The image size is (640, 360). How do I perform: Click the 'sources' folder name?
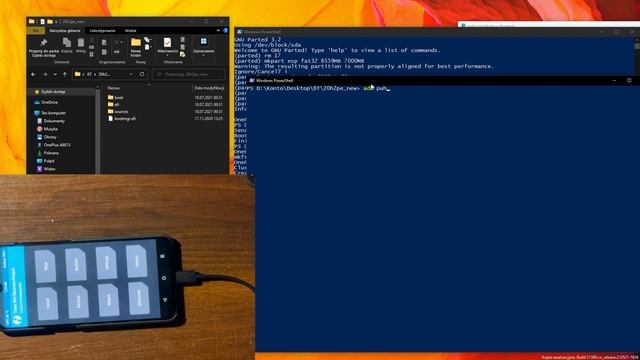[x=121, y=111]
